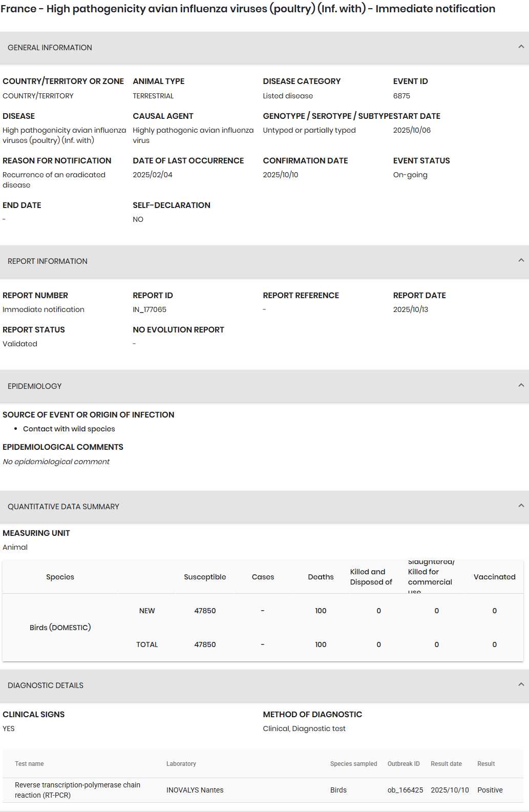Click the Vaccinated column header
The height and width of the screenshot is (812, 529).
point(494,577)
